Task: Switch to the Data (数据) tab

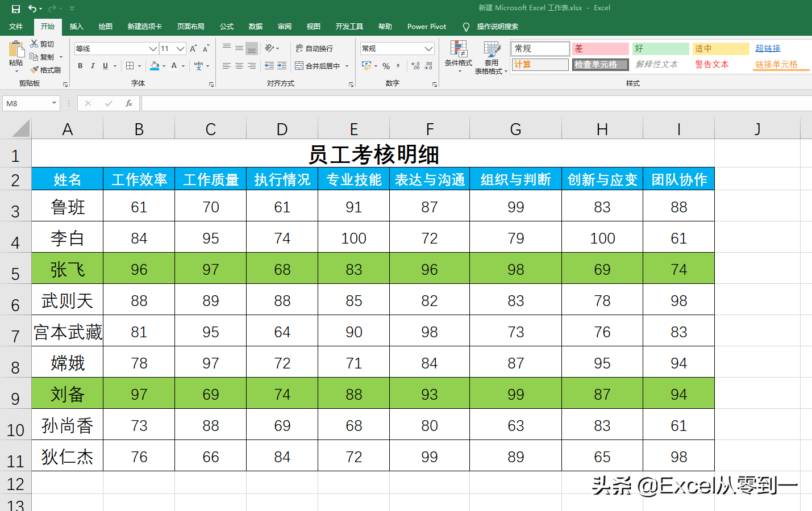Action: [x=256, y=27]
